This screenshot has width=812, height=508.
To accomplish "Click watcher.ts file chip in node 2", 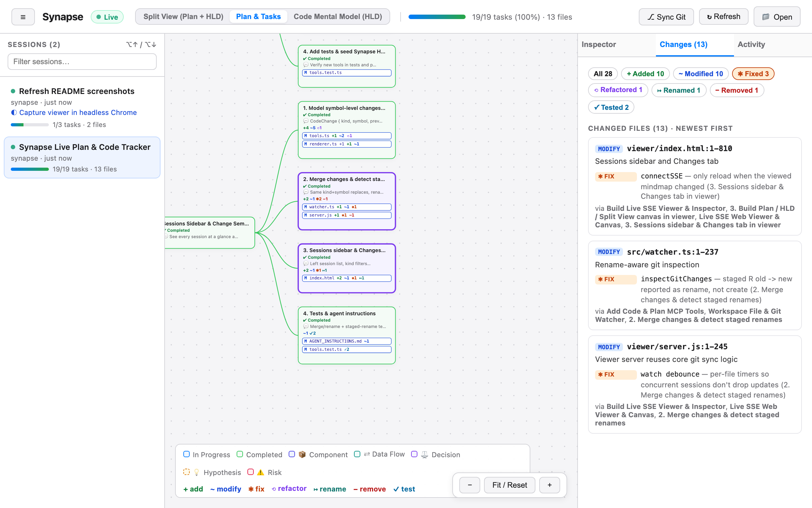I will (347, 207).
